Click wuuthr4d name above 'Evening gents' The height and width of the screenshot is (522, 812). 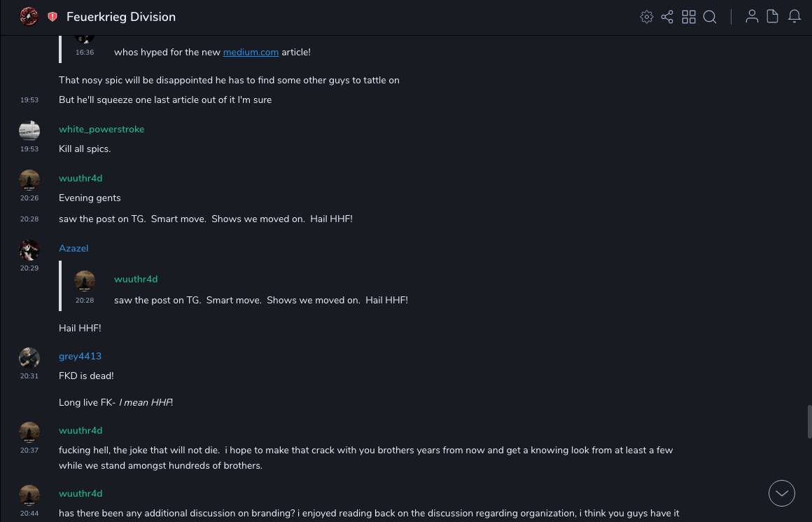[80, 179]
